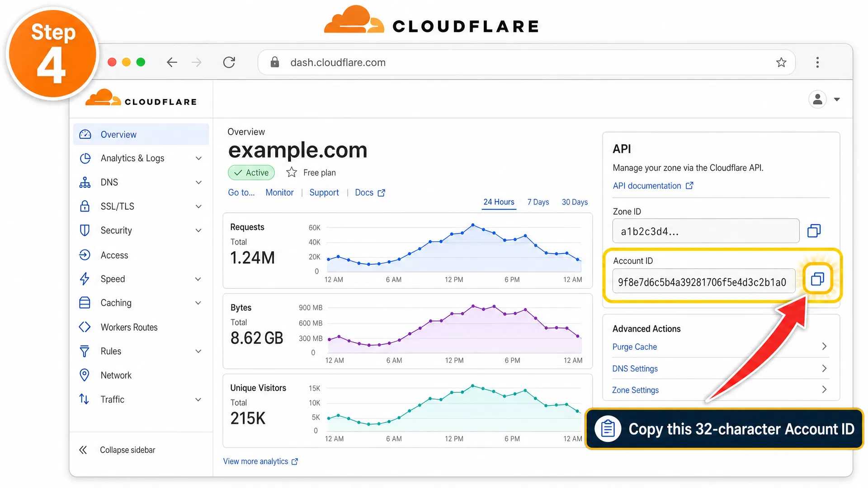Expand the DNS sidebar section

pos(198,182)
